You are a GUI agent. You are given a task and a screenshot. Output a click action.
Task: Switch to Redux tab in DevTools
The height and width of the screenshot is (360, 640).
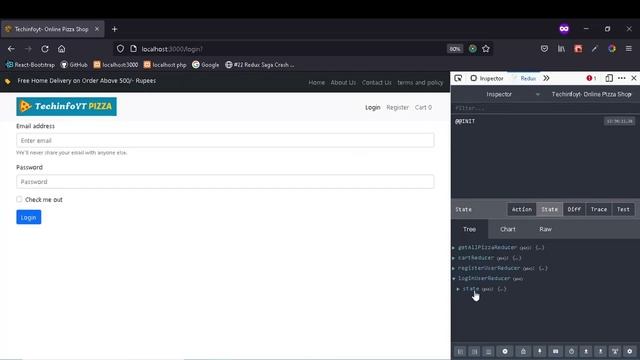[x=524, y=78]
